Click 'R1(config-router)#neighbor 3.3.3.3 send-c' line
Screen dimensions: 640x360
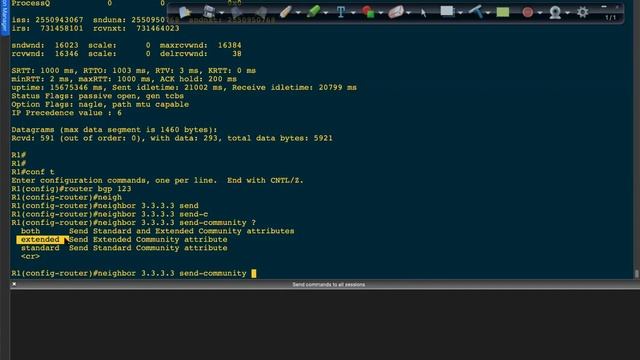(x=109, y=214)
